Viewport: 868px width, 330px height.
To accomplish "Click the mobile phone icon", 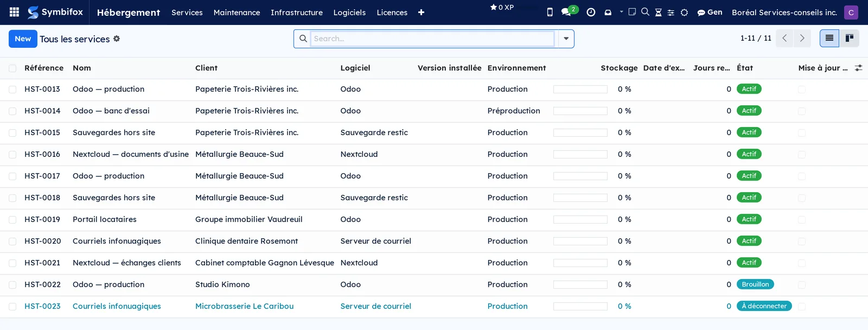I will click(550, 12).
